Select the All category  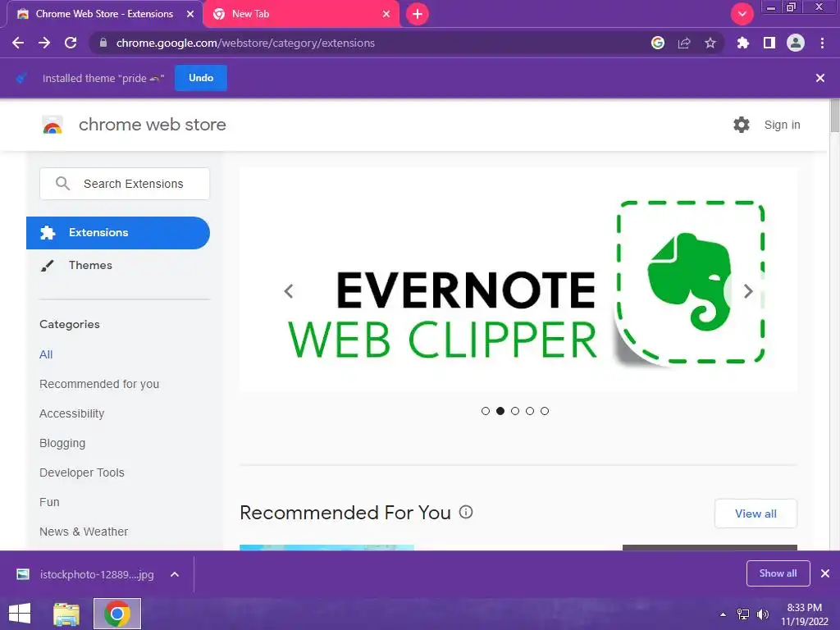46,354
